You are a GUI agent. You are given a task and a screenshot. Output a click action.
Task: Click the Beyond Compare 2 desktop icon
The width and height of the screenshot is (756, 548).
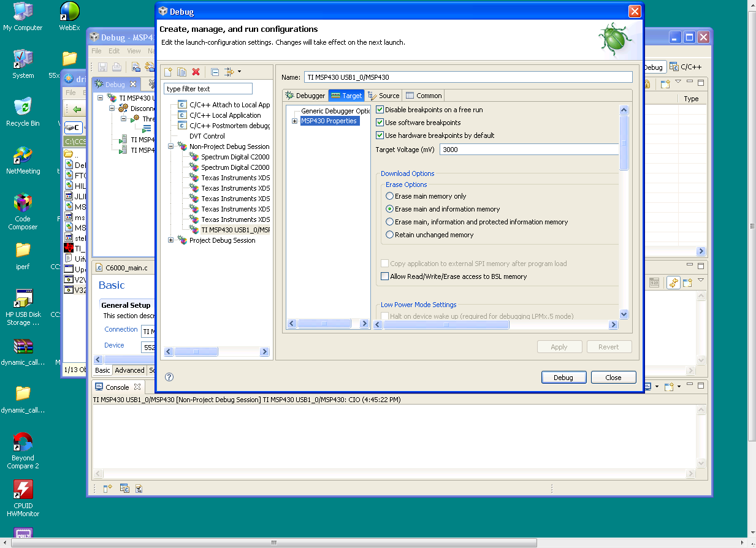(22, 441)
